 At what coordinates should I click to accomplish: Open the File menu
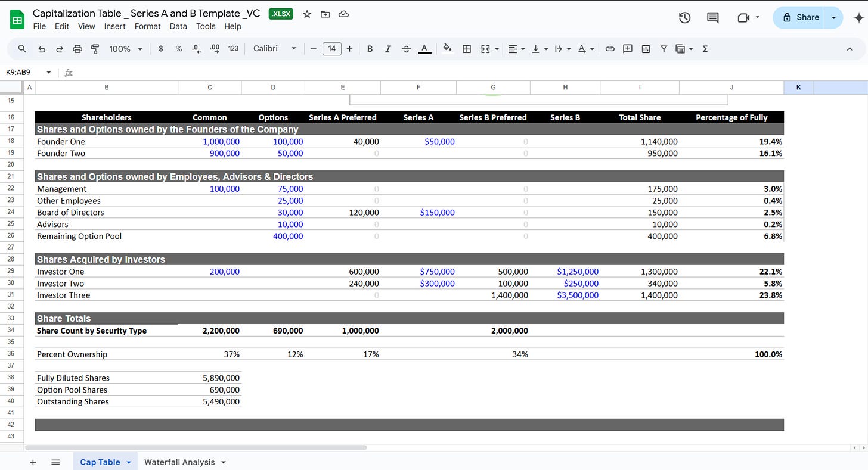click(39, 26)
